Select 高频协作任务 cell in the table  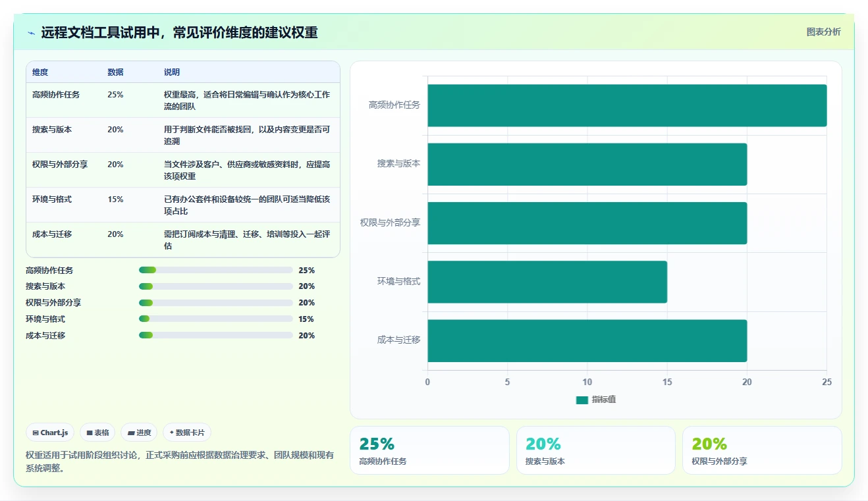(56, 95)
